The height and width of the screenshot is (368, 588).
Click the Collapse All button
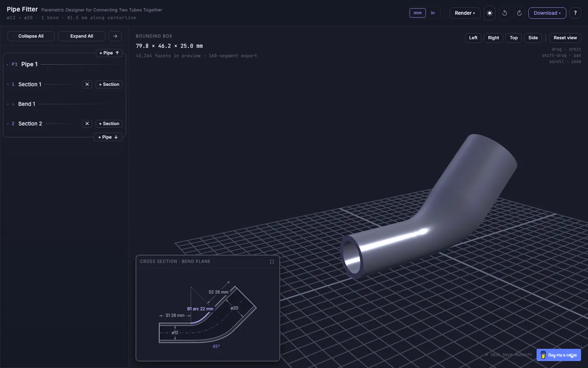point(31,36)
